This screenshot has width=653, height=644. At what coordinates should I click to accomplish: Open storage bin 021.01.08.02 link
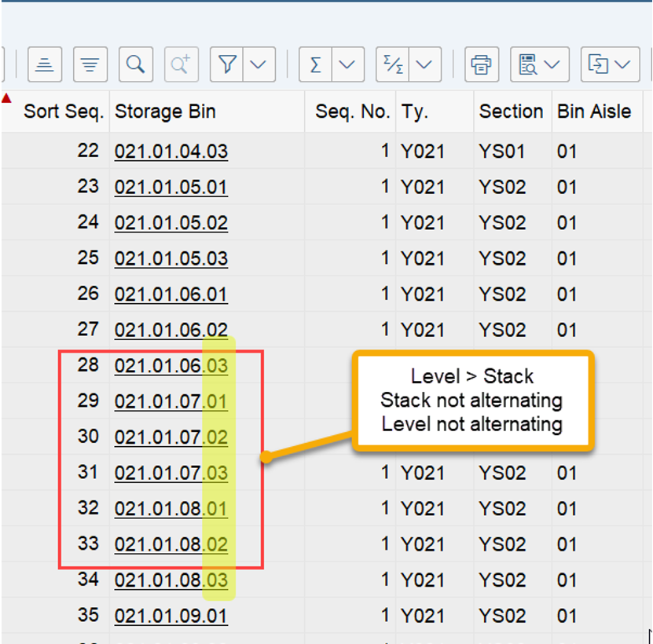[x=171, y=545]
